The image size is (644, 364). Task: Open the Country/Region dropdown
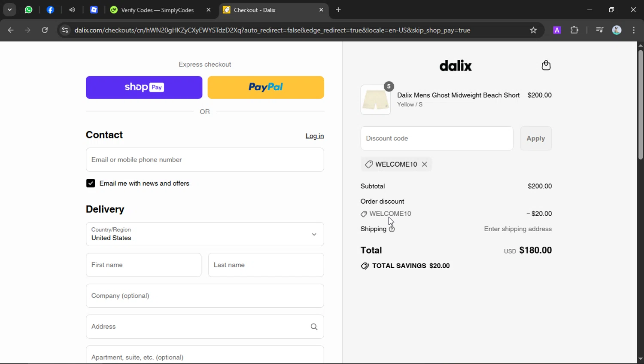pos(205,234)
